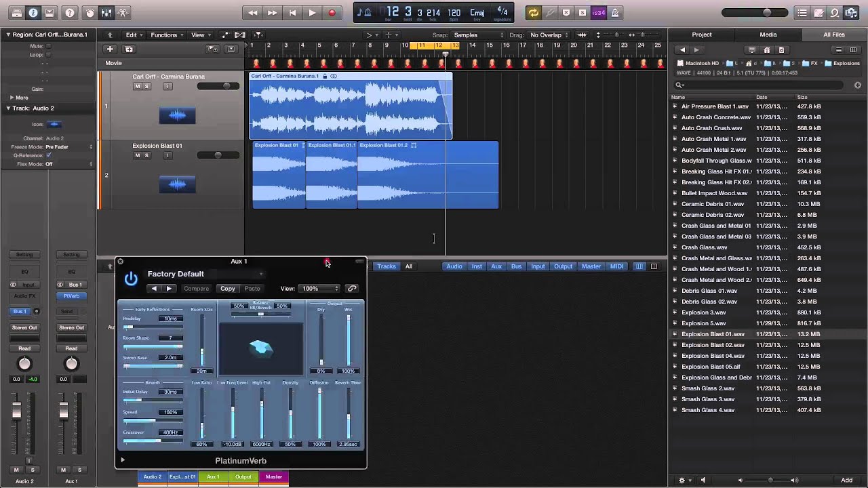The height and width of the screenshot is (488, 868).
Task: Start playback with Play button
Action: click(312, 13)
